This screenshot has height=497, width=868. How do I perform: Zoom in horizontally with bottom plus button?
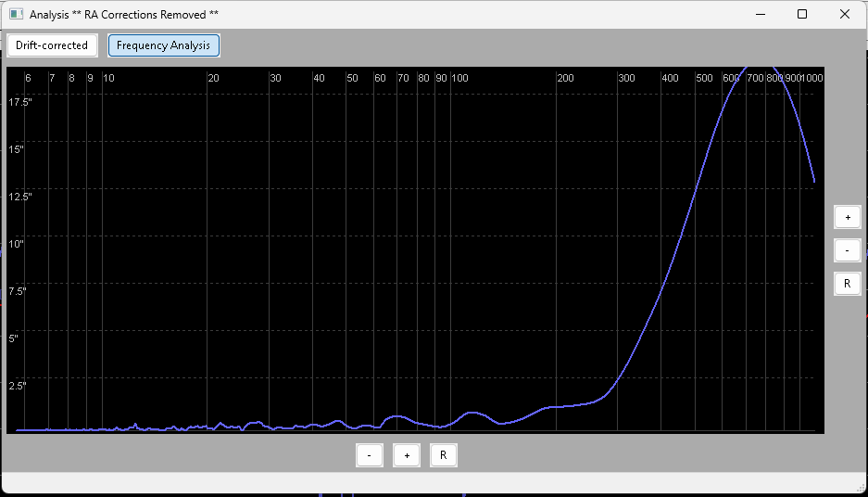tap(407, 455)
